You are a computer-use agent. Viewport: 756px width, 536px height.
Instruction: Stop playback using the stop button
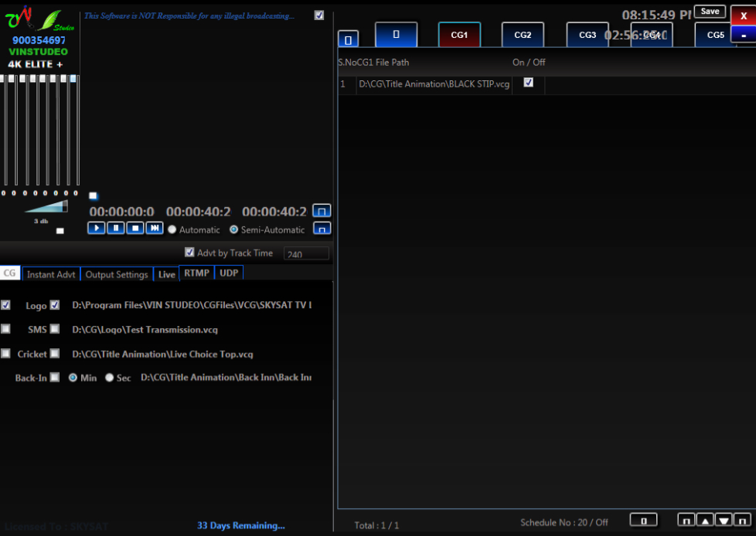tap(135, 228)
